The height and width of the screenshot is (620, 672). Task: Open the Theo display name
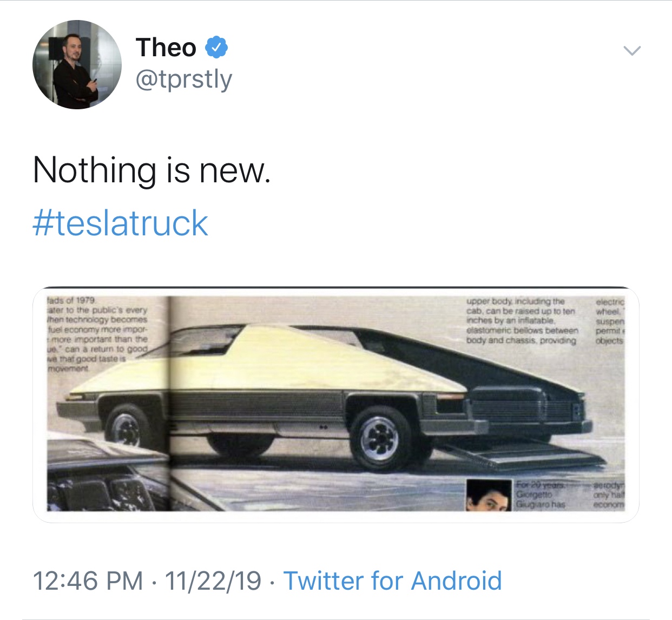point(166,48)
